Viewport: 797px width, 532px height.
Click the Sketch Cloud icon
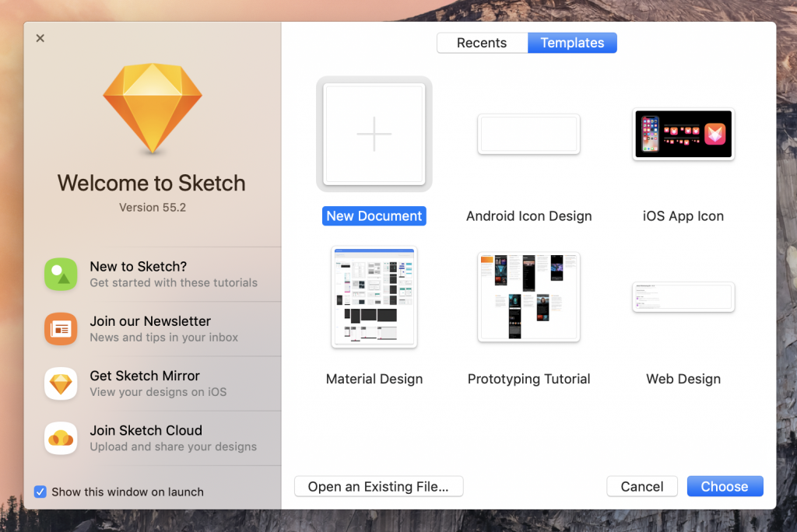point(61,438)
